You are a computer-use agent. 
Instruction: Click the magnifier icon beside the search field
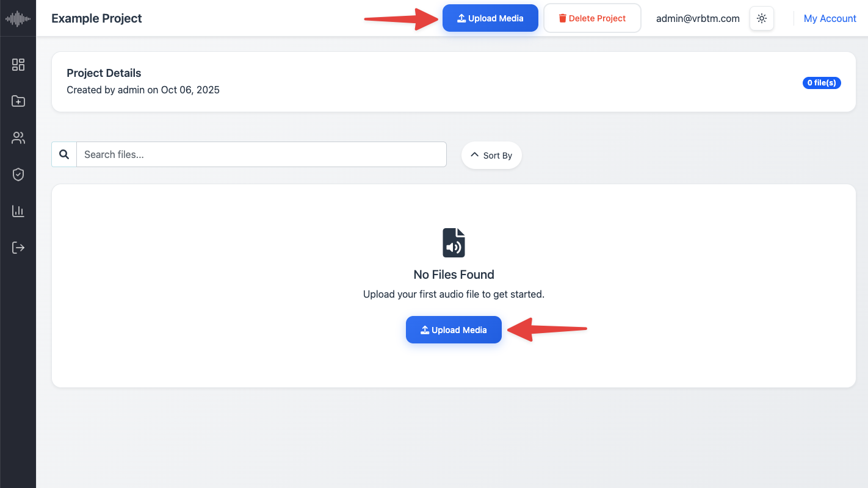pyautogui.click(x=64, y=154)
